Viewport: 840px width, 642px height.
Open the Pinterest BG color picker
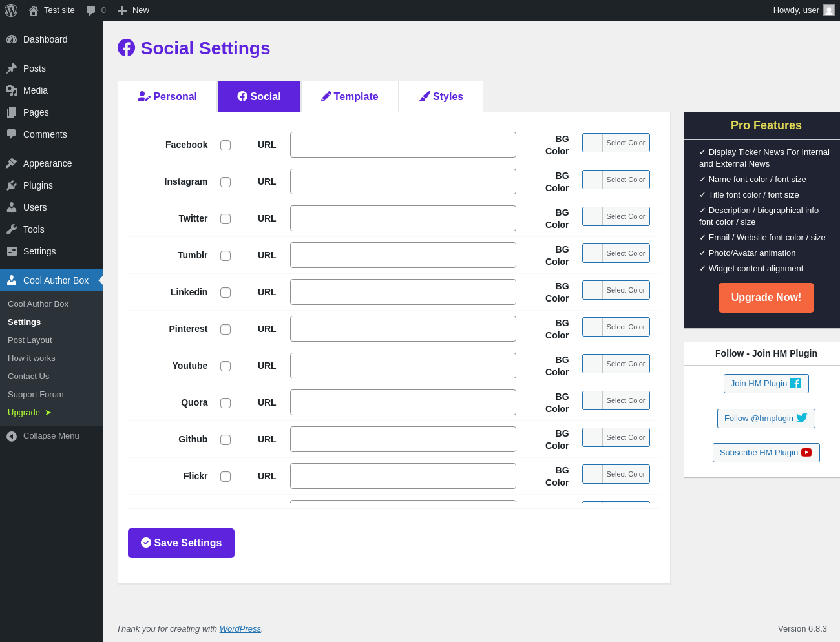[x=616, y=327]
